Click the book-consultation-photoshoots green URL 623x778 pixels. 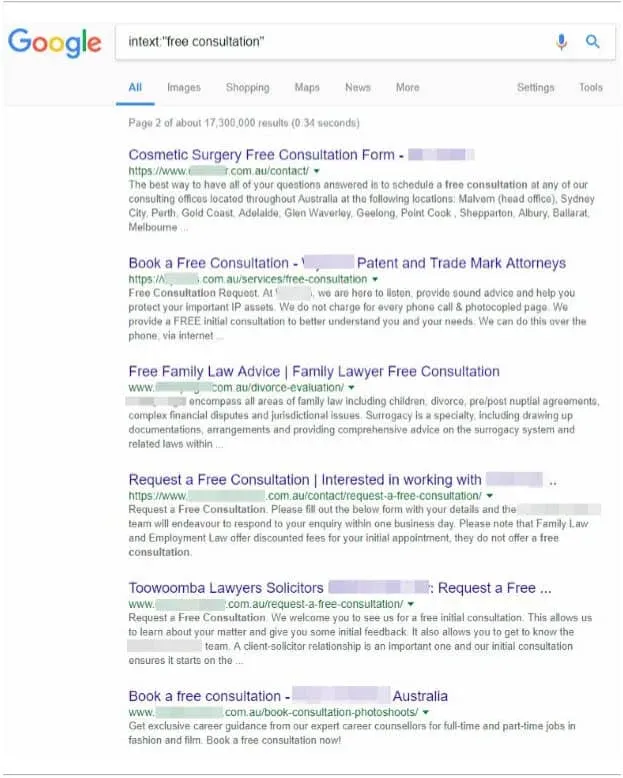(273, 712)
